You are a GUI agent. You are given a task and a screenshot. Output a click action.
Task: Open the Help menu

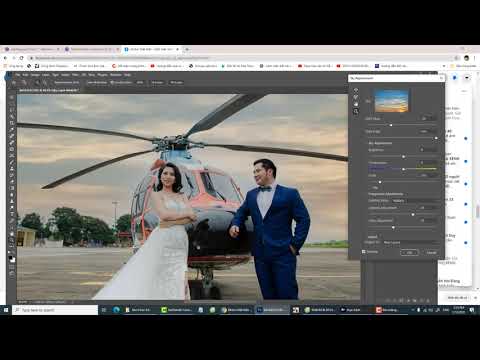[x=127, y=75]
